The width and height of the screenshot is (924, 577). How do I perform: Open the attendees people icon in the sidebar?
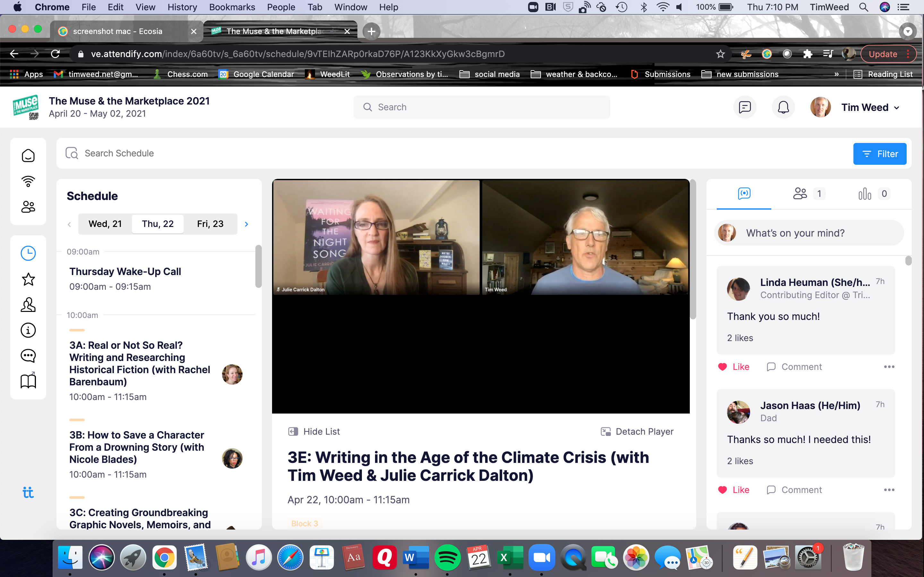click(28, 207)
